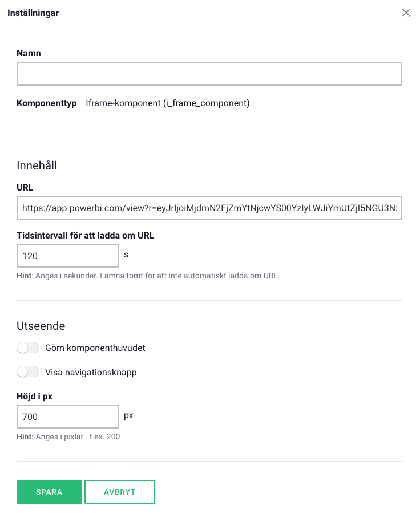Click the Höjd i px field showing 700

(x=68, y=417)
